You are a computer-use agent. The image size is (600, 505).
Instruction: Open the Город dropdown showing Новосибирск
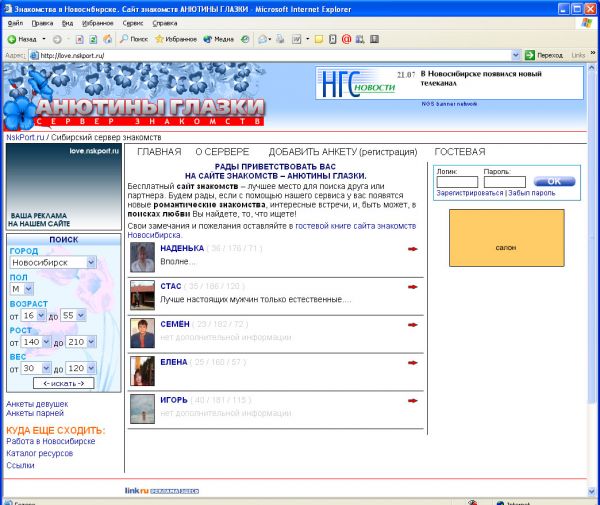[53, 262]
